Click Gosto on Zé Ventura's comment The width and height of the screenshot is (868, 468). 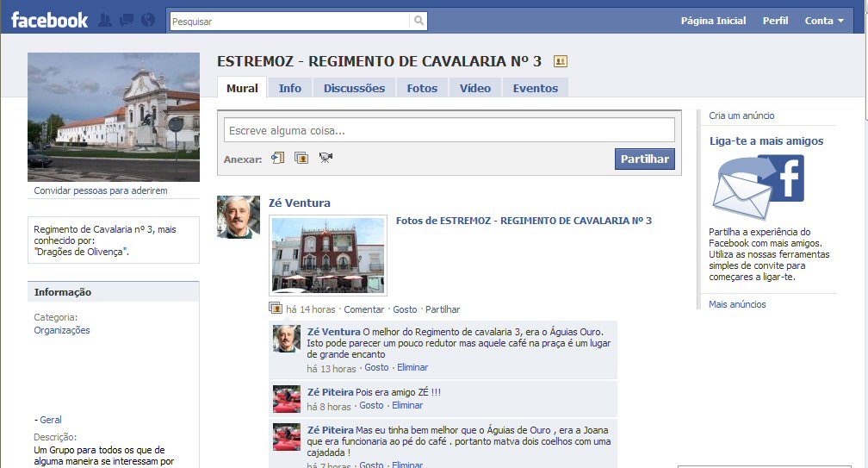pyautogui.click(x=376, y=367)
